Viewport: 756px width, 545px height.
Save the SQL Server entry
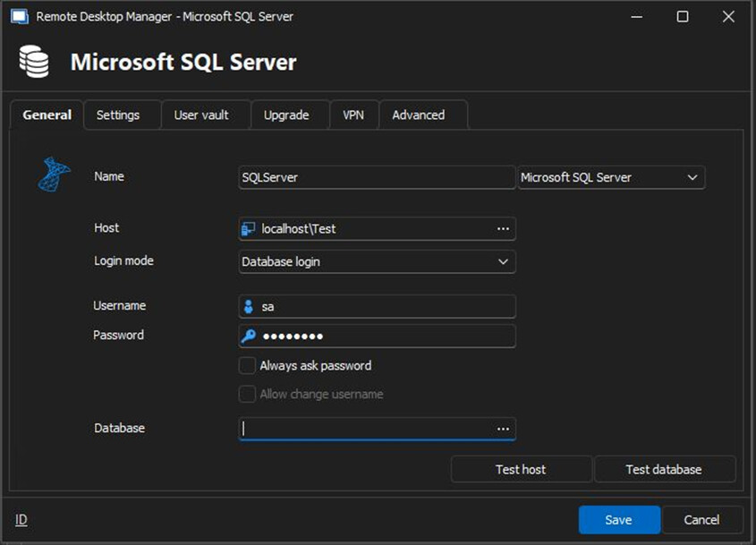tap(619, 519)
